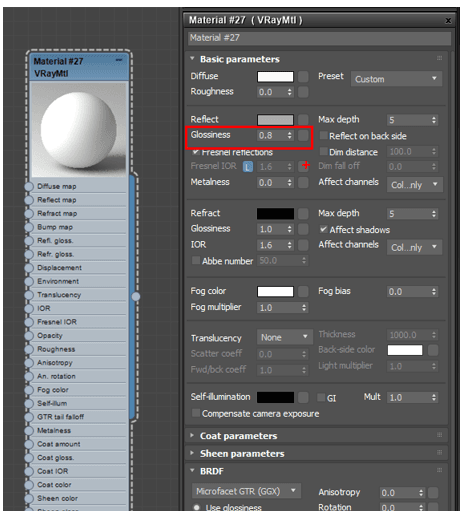The width and height of the screenshot is (464, 511).
Task: Collapse the Basic parameters rollout
Action: tap(192, 58)
